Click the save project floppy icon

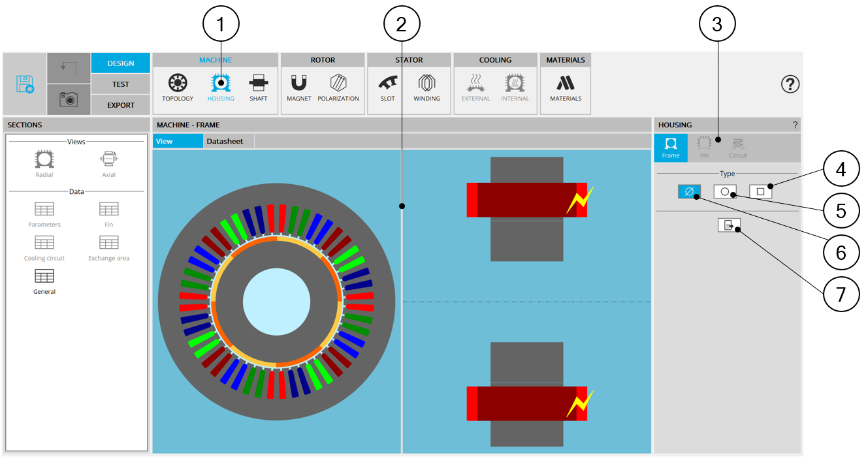point(25,84)
